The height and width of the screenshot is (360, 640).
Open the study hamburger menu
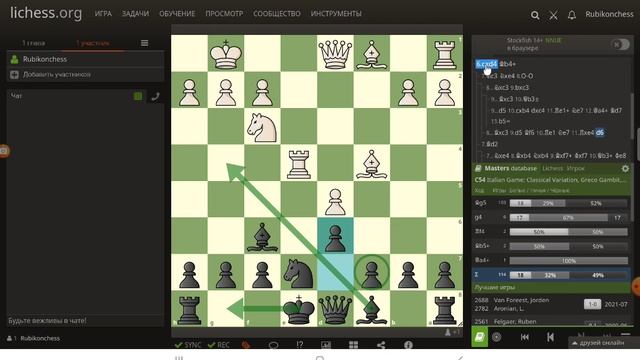point(144,43)
